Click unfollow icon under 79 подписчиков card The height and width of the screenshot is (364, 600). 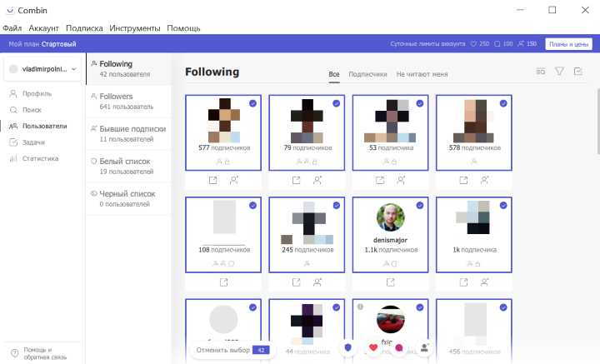(317, 180)
